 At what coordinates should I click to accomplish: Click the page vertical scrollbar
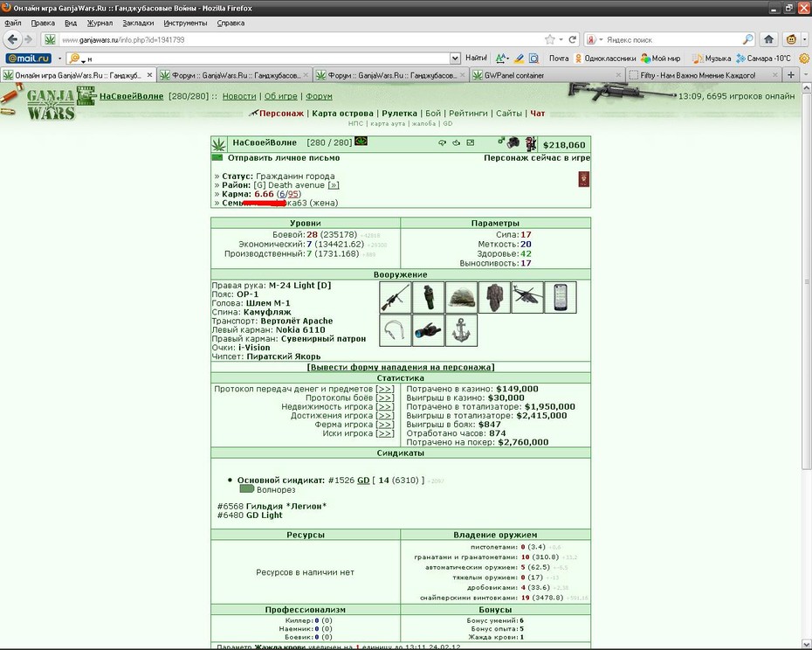tap(806, 280)
